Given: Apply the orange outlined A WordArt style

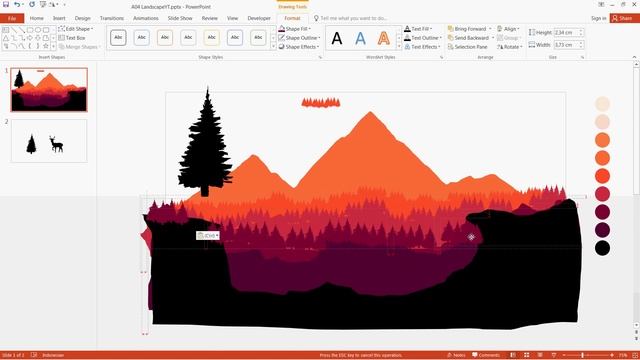Looking at the screenshot, I should click(384, 38).
